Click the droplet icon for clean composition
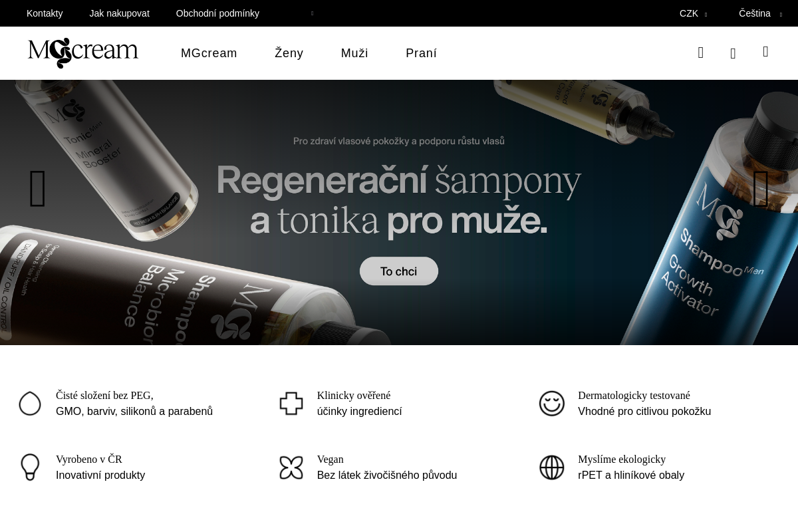This screenshot has height=532, width=798. click(x=30, y=404)
